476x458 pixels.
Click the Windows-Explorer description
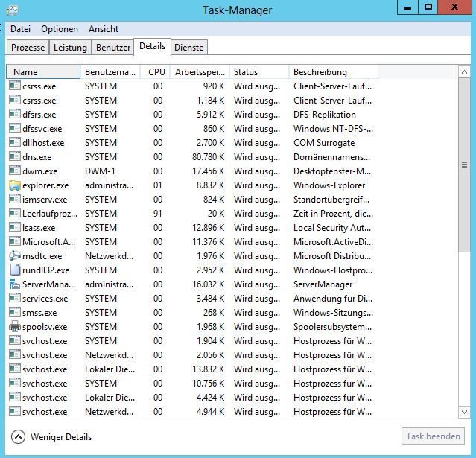[x=329, y=185]
